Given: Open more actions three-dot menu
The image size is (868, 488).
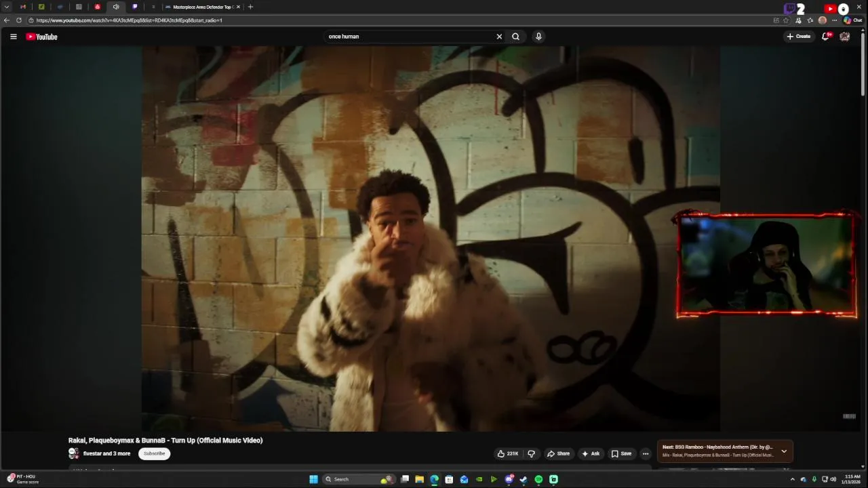Looking at the screenshot, I should (646, 453).
